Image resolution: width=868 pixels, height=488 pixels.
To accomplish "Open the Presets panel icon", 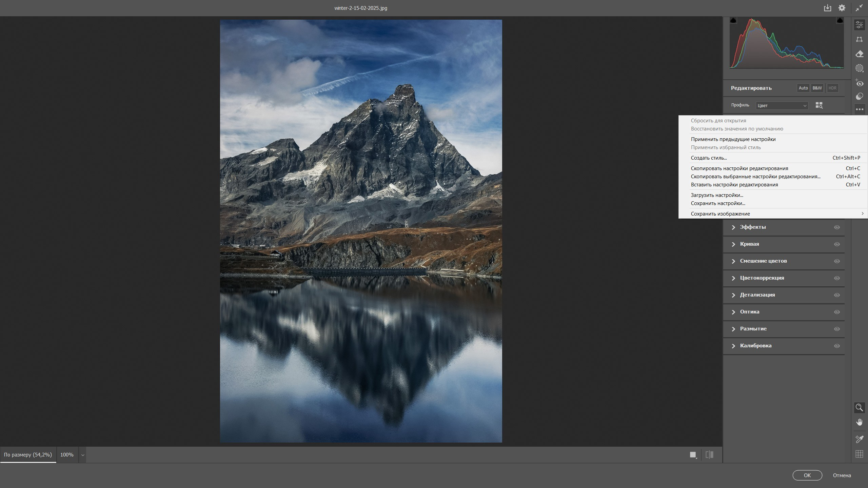I will point(859,97).
